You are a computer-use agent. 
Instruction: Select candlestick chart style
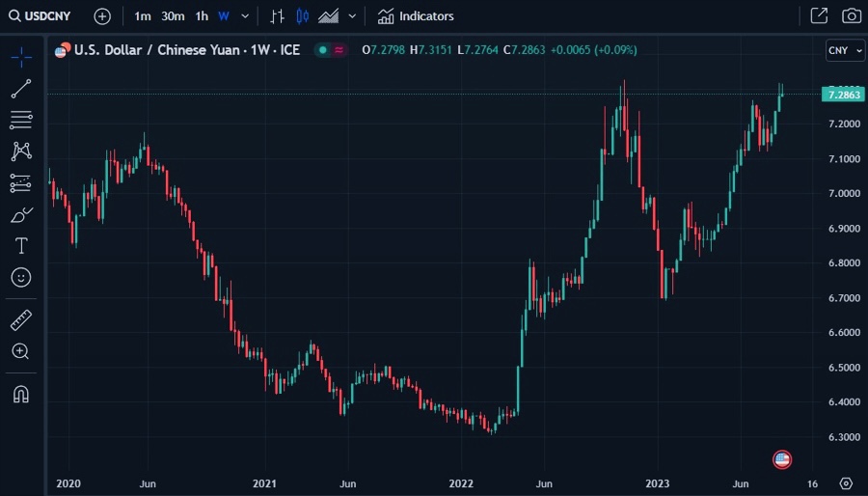tap(303, 16)
